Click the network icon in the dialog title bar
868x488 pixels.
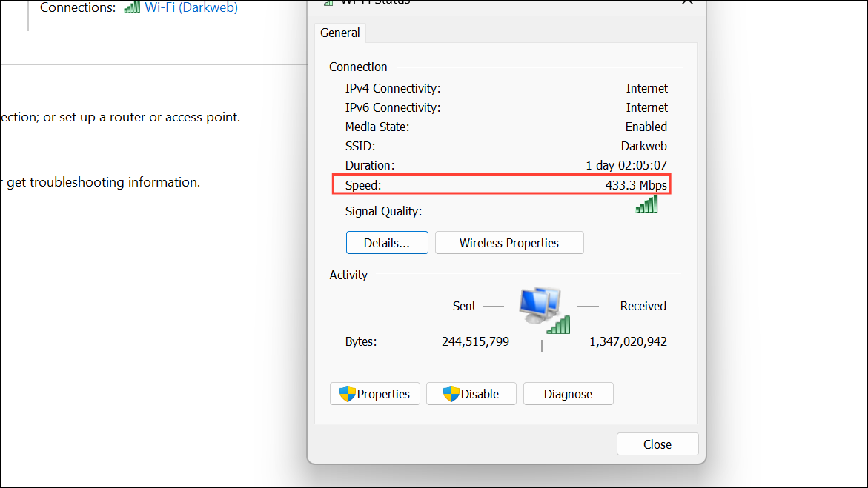click(x=327, y=3)
